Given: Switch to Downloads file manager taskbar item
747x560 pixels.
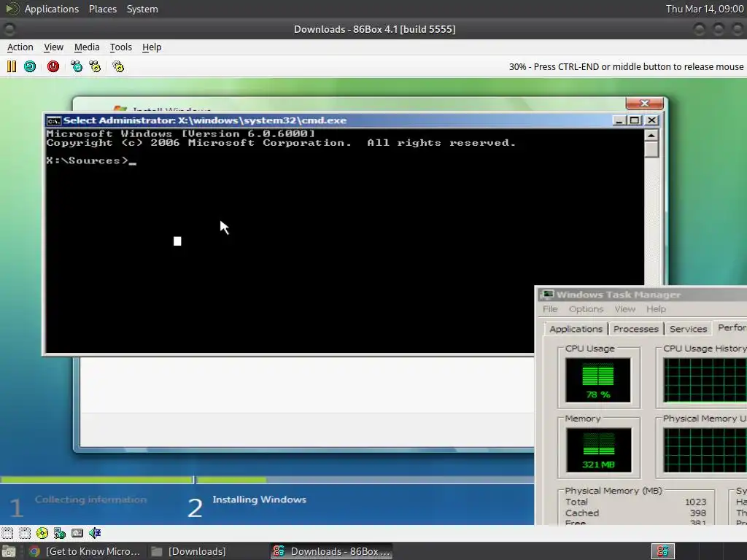Looking at the screenshot, I should click(x=189, y=551).
